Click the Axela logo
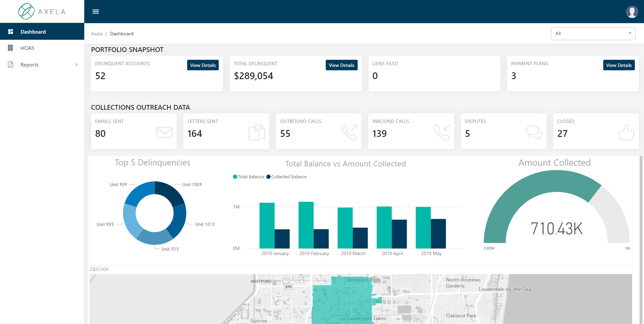Screen dimensions: 644x324 click(42, 12)
